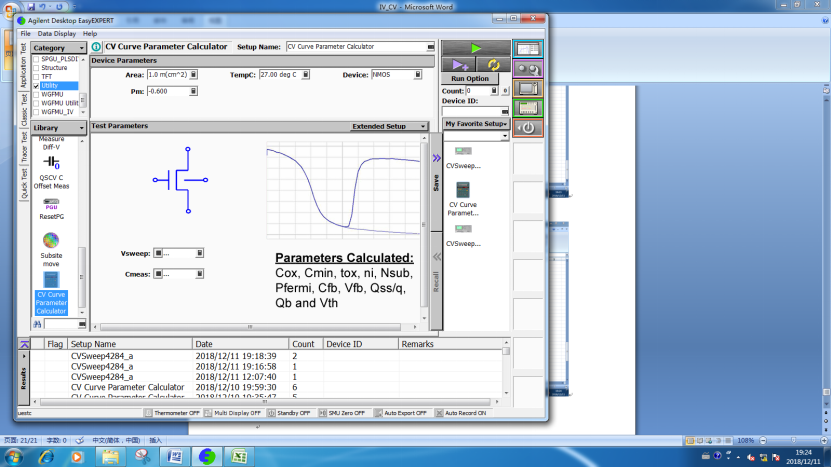Open the Library dropdown

58,128
